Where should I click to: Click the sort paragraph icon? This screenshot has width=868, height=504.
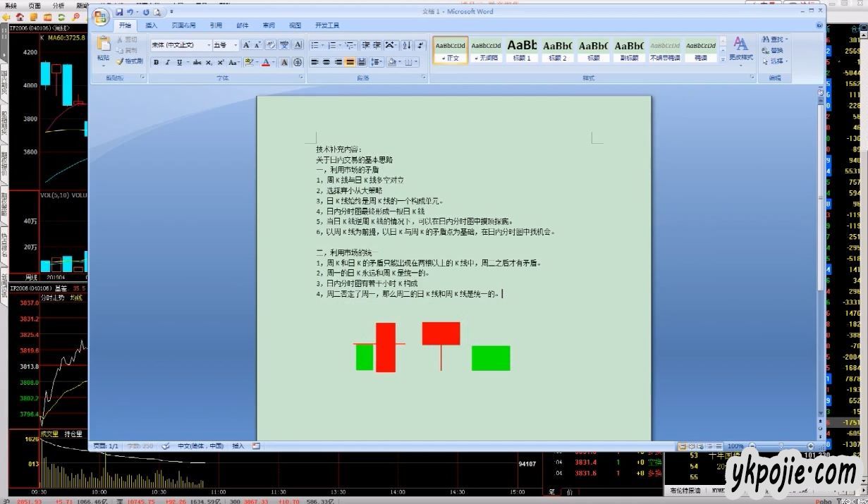coord(407,45)
